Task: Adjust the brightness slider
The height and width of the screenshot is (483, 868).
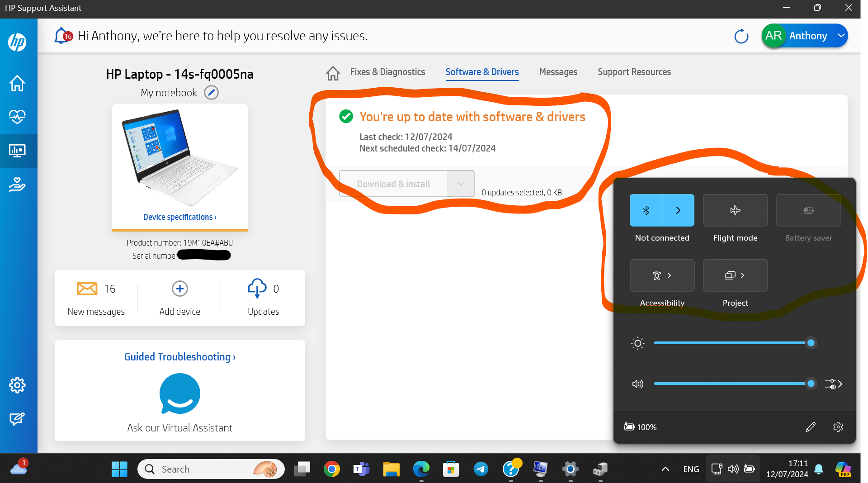Action: [x=811, y=342]
